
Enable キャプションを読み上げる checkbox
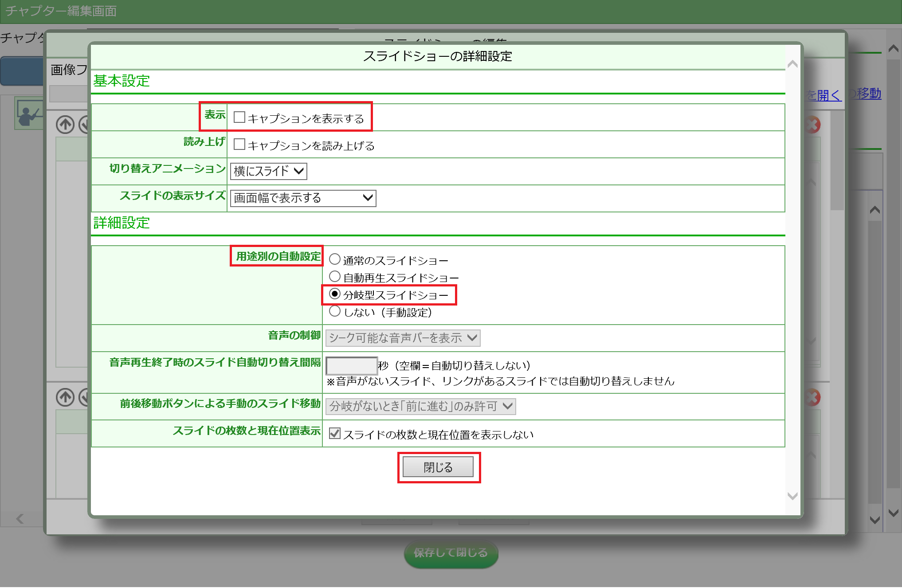[239, 144]
